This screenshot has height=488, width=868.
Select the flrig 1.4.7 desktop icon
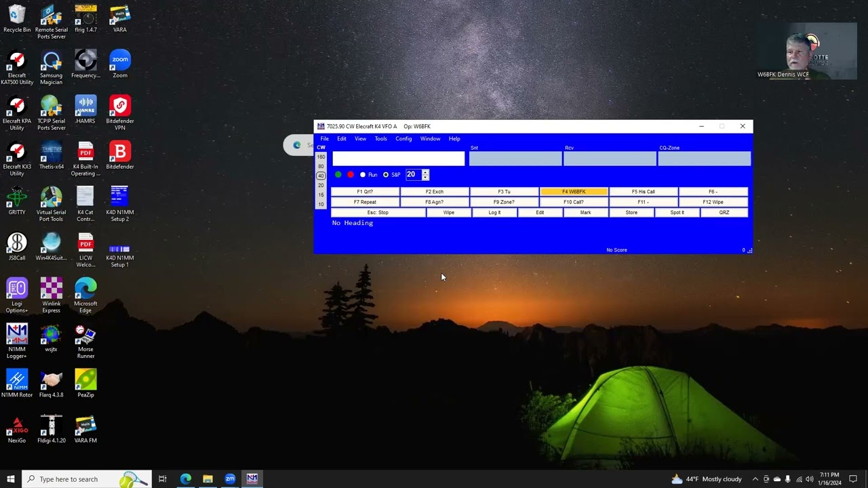point(85,19)
